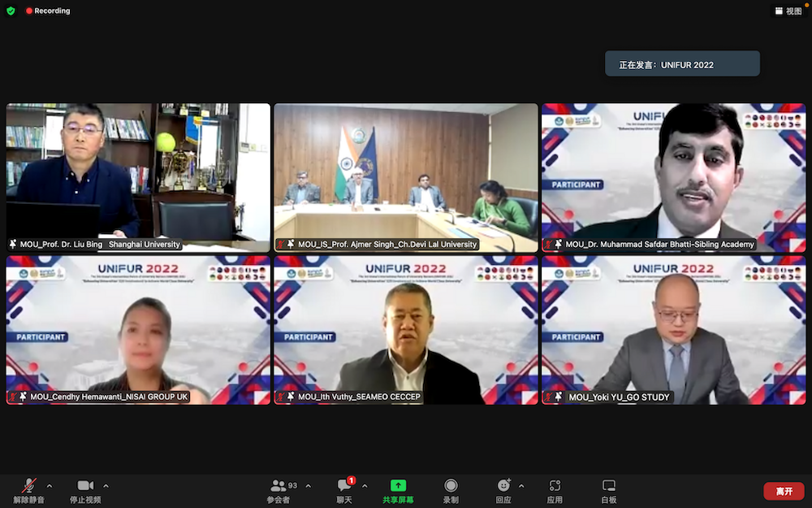Open the green shield encryption info icon

click(11, 11)
